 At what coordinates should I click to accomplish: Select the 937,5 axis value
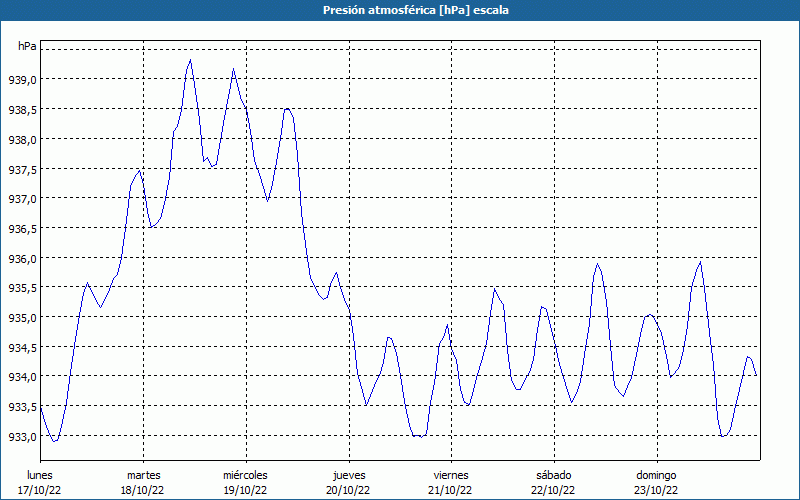(x=22, y=169)
